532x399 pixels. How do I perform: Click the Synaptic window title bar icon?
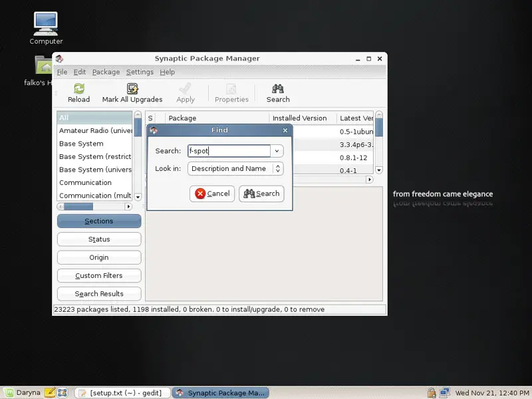tap(59, 59)
